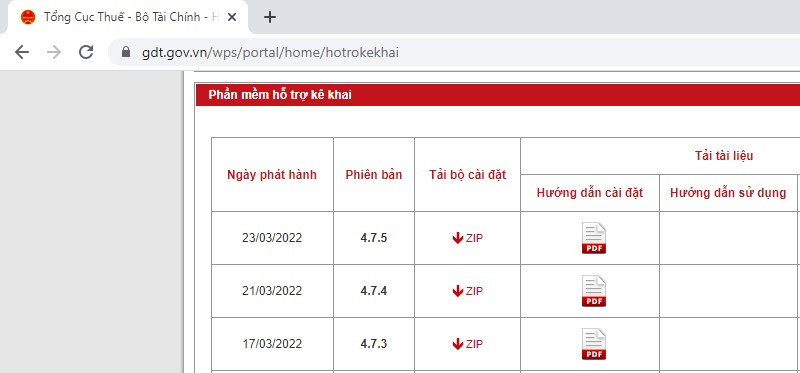
Task: Select the Tổng Cục Thuế browser tab
Action: [128, 17]
